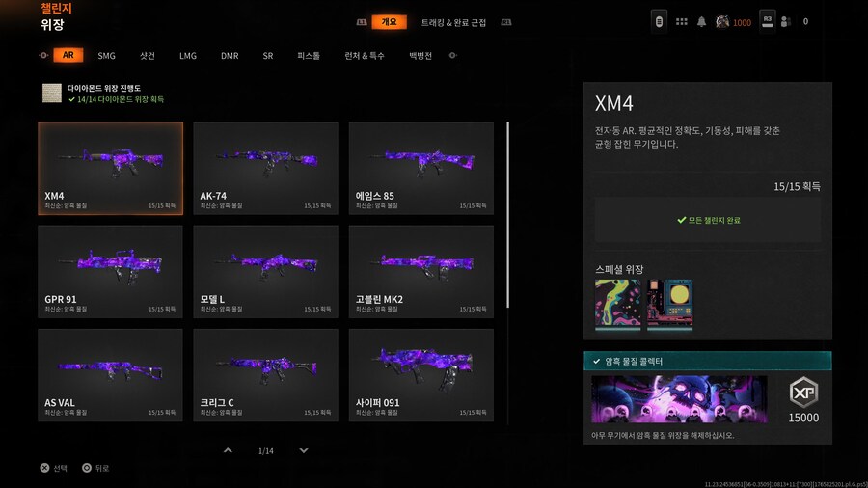Click the left bumper icon beside 개요 tab
The height and width of the screenshot is (488, 868).
point(362,22)
